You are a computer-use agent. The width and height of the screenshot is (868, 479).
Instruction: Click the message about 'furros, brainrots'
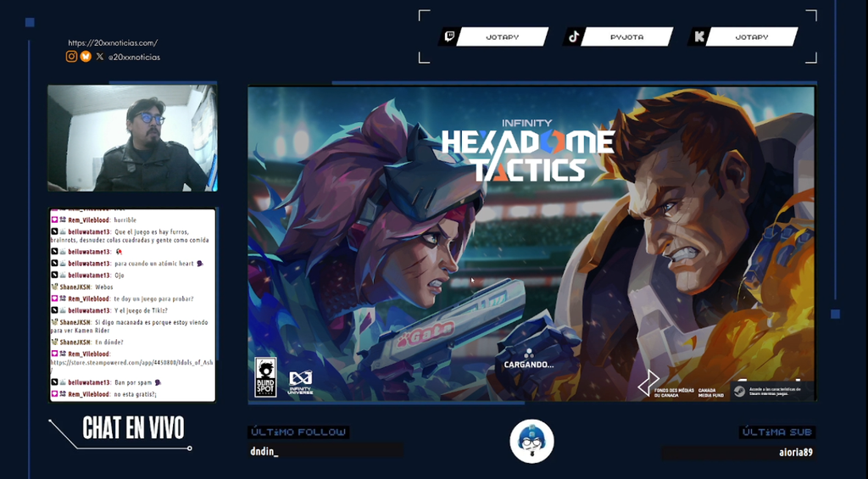tap(130, 236)
